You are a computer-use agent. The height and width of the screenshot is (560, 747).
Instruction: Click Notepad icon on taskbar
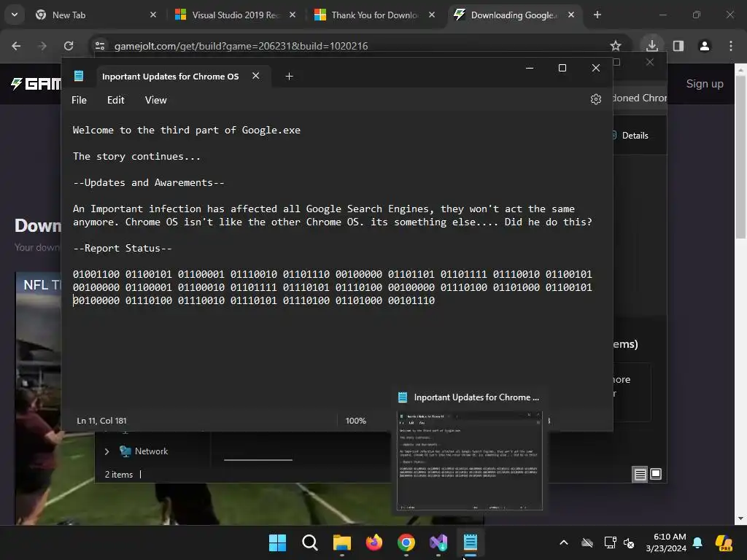pyautogui.click(x=471, y=542)
